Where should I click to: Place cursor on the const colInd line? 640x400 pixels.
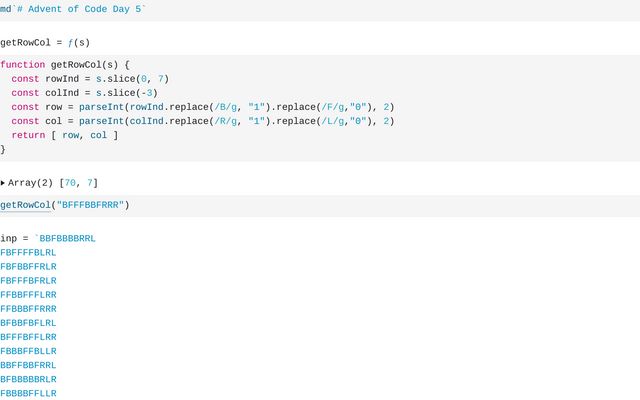(x=88, y=92)
